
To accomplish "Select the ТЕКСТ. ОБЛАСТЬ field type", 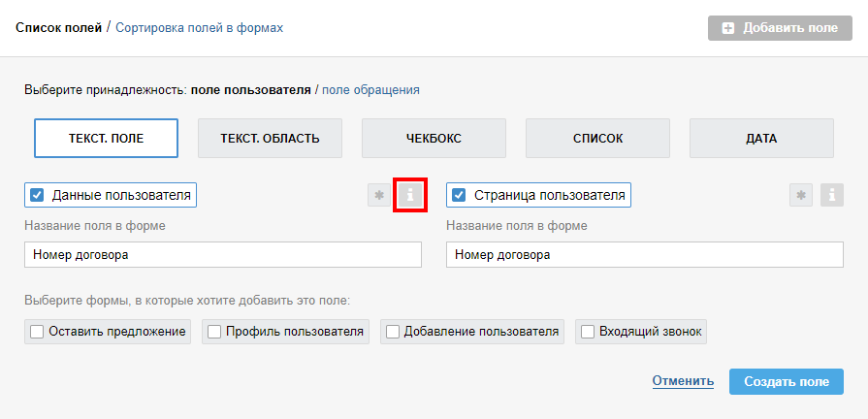I will [x=271, y=139].
